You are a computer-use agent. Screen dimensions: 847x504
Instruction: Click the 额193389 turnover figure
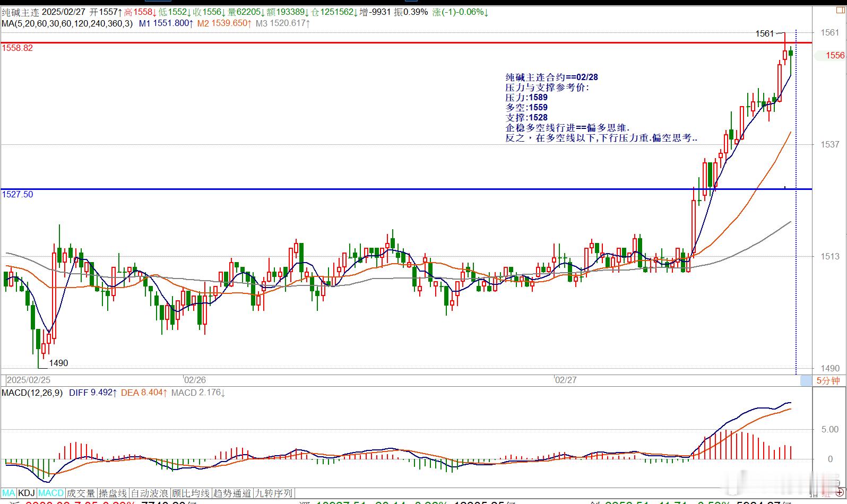289,12
